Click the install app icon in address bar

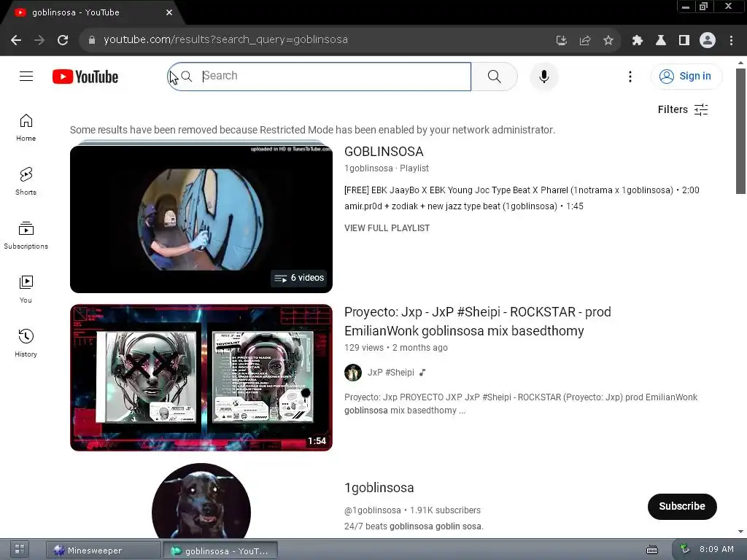561,41
